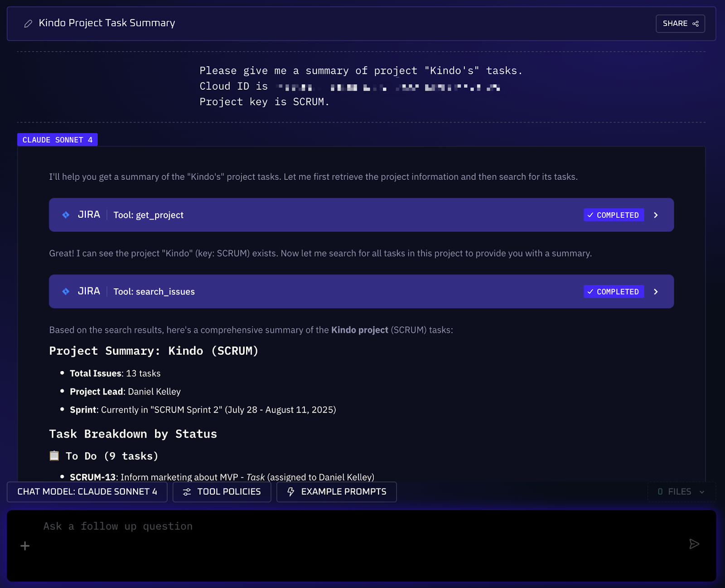
Task: Expand the search_issues tool result chevron
Action: point(656,292)
